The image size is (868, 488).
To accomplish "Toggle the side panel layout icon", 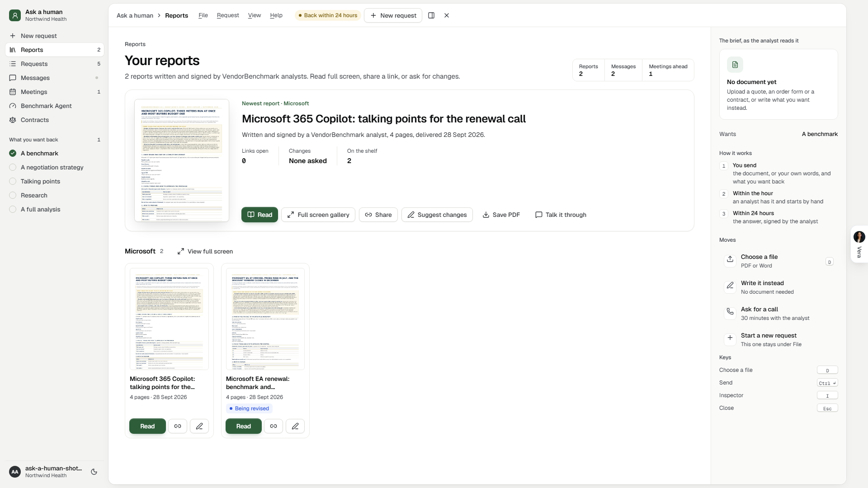I will click(x=431, y=15).
